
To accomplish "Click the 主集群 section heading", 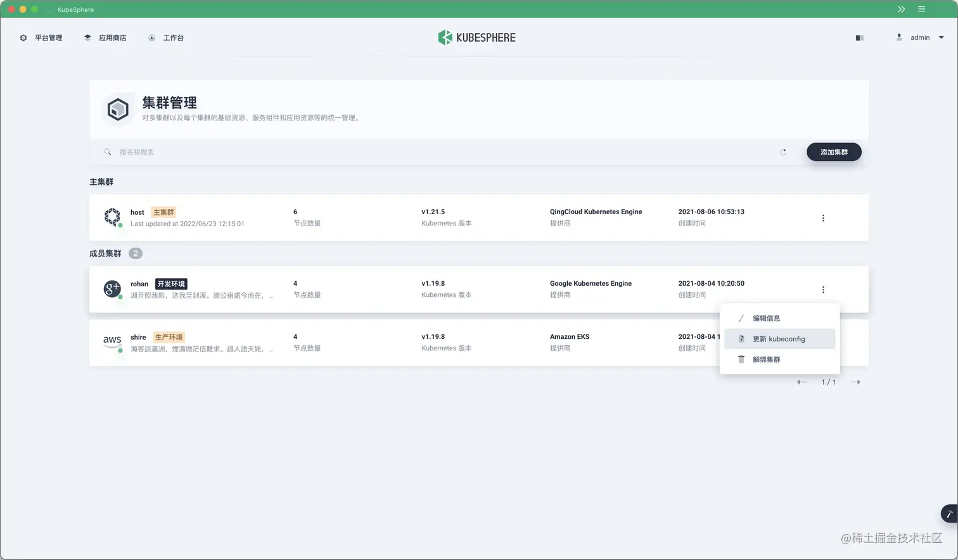I will click(x=101, y=182).
